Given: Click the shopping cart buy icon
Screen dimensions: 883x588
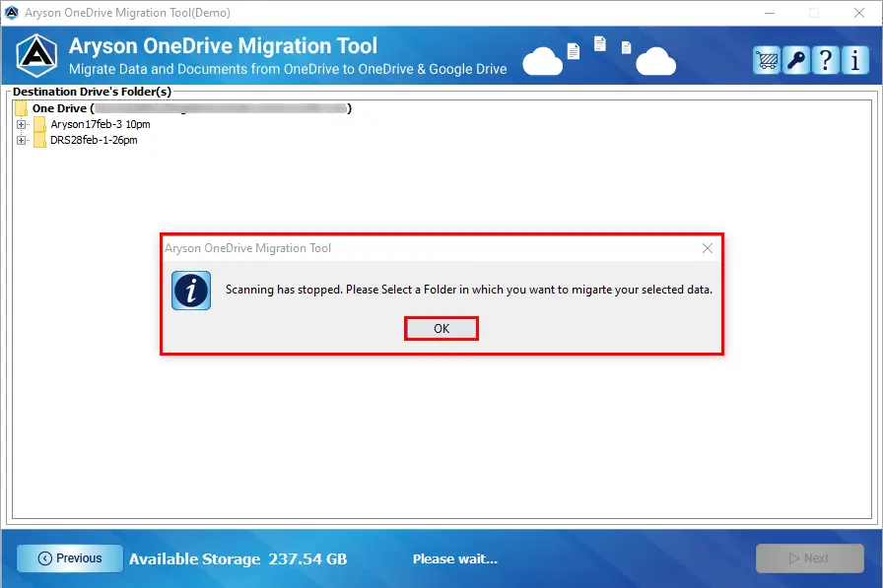Looking at the screenshot, I should pos(767,60).
